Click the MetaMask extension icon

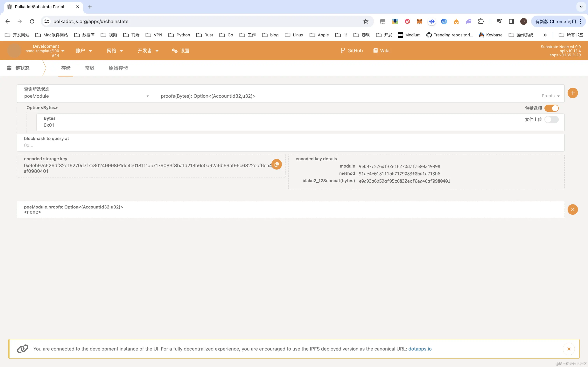point(419,21)
